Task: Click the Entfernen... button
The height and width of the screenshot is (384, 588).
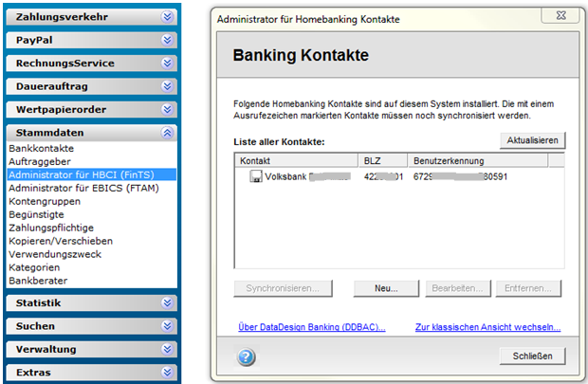Action: [528, 288]
